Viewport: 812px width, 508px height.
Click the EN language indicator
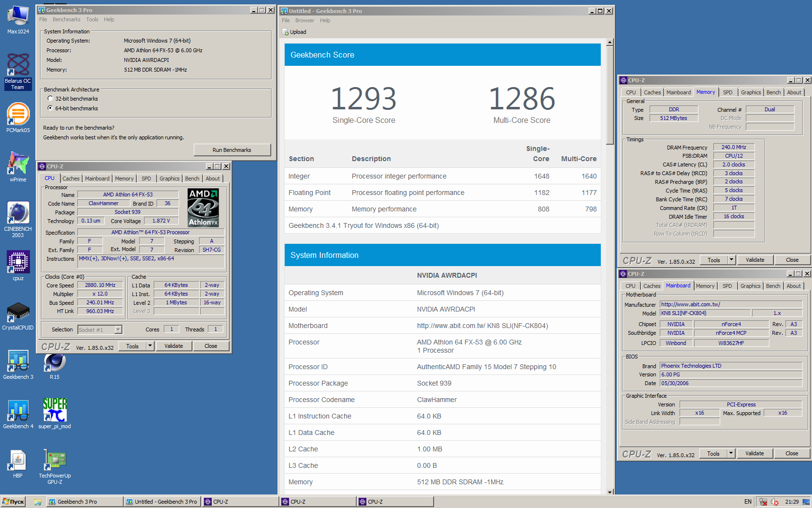[748, 502]
